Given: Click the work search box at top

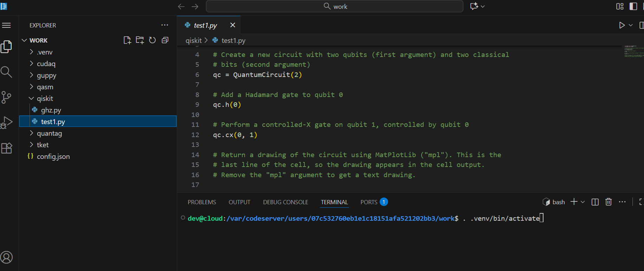Looking at the screenshot, I should click(334, 6).
